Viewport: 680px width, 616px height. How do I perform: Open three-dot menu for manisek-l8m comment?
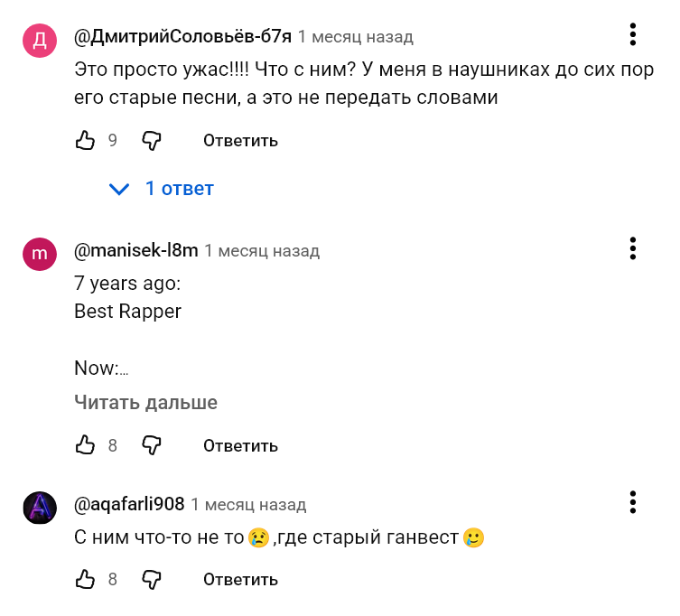click(633, 248)
